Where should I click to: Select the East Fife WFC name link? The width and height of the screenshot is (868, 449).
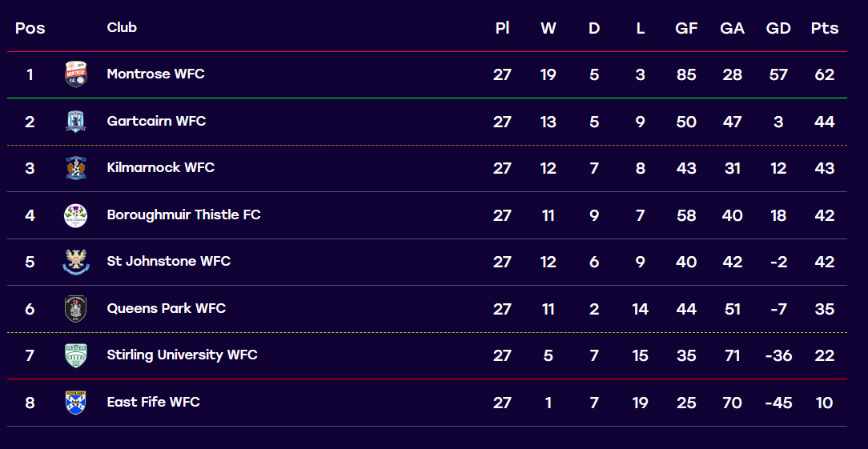[x=153, y=402]
